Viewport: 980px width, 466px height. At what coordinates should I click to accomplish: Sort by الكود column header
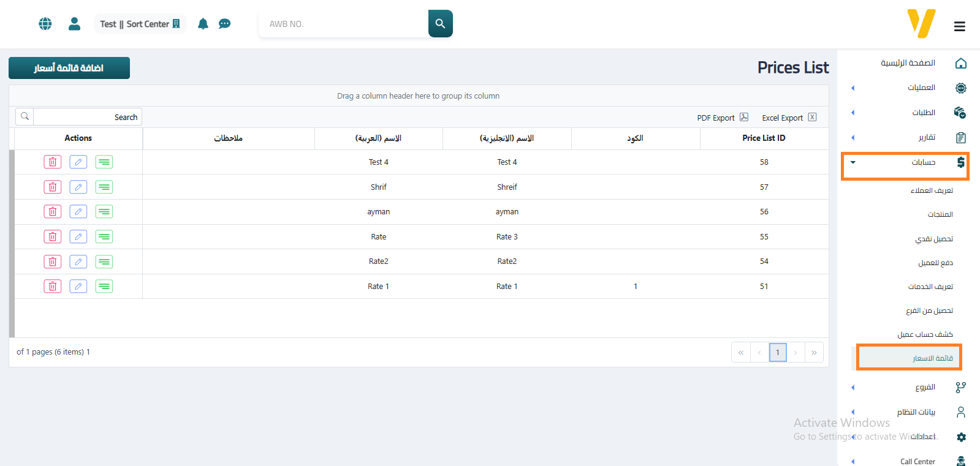[636, 138]
